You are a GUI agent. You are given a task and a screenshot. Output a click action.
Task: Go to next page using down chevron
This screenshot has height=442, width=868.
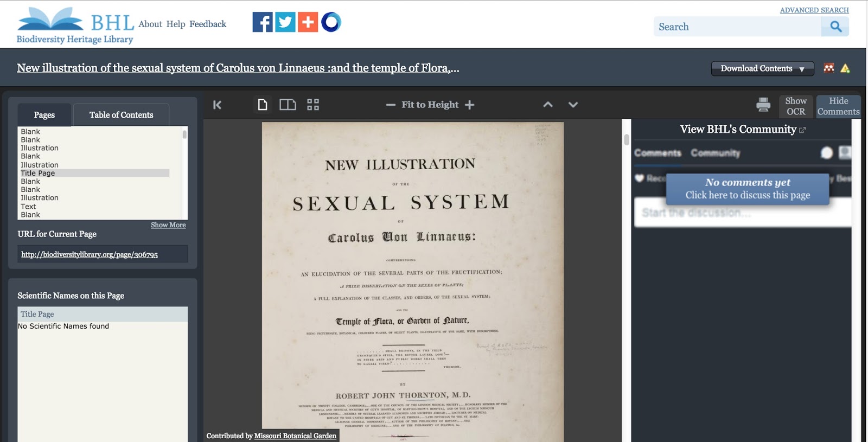[573, 105]
